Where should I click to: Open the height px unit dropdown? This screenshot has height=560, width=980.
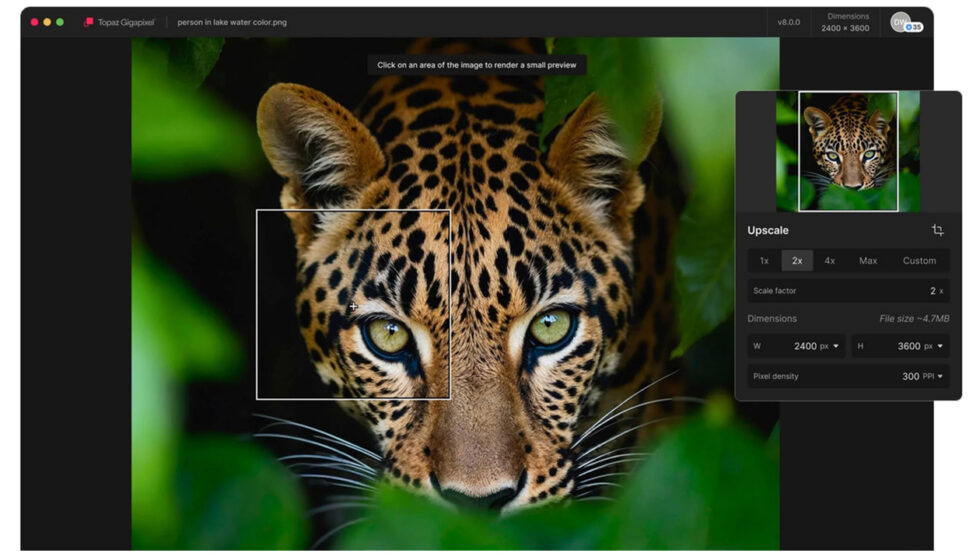pos(933,346)
